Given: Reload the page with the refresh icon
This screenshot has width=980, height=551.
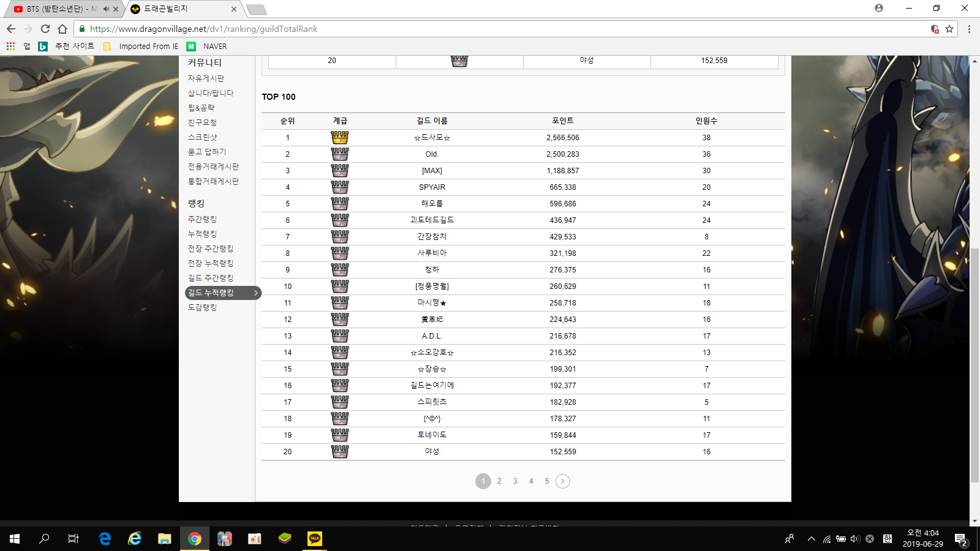Looking at the screenshot, I should [45, 29].
